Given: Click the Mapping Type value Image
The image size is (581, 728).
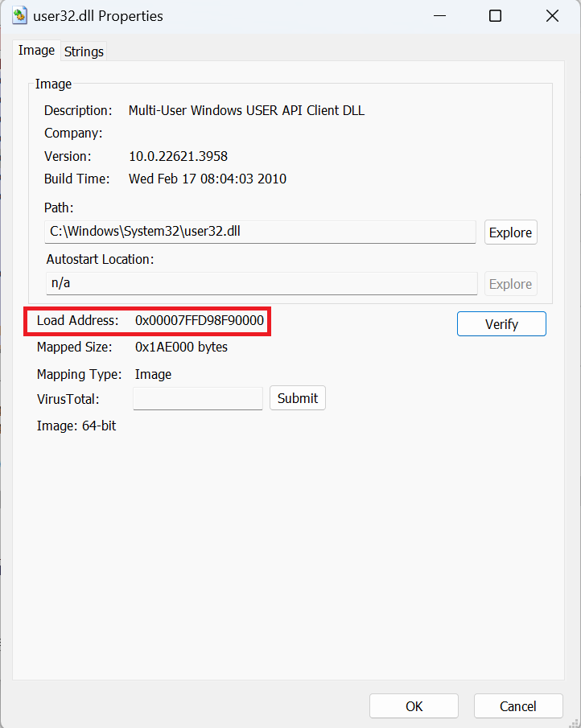Looking at the screenshot, I should [x=153, y=374].
